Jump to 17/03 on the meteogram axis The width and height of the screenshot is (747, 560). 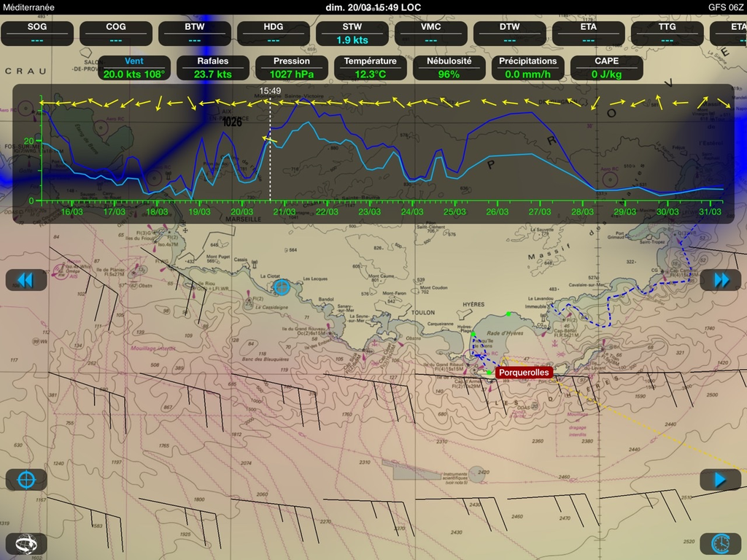pos(115,211)
